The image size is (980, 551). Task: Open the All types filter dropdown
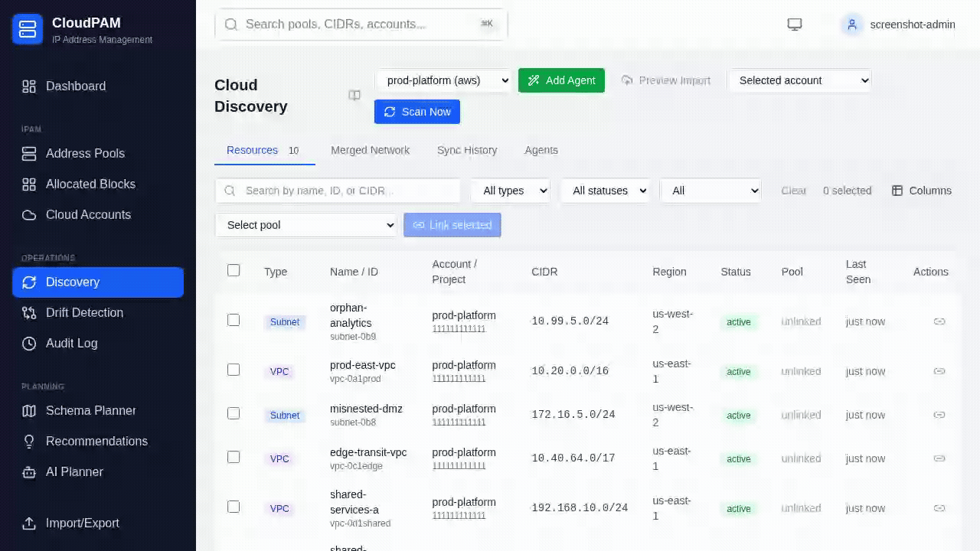pos(511,191)
